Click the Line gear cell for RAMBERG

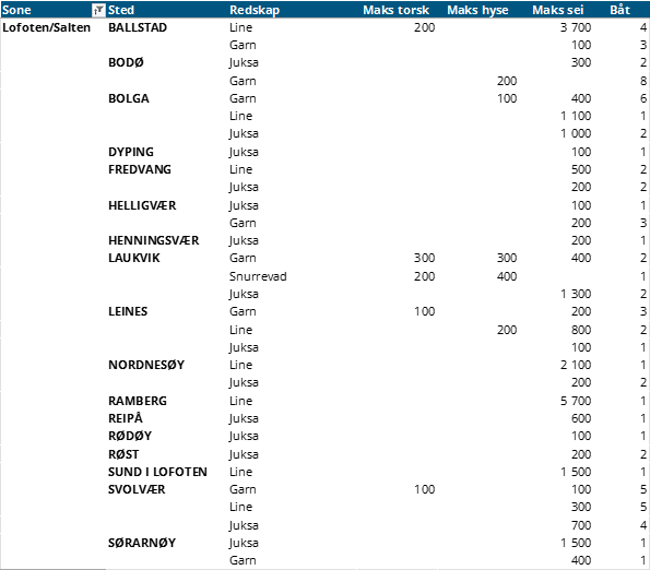(241, 401)
